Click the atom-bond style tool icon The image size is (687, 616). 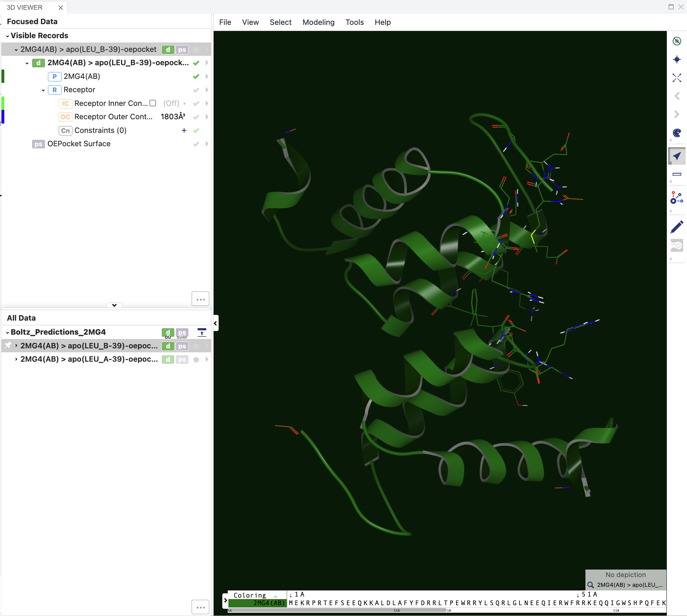(677, 198)
